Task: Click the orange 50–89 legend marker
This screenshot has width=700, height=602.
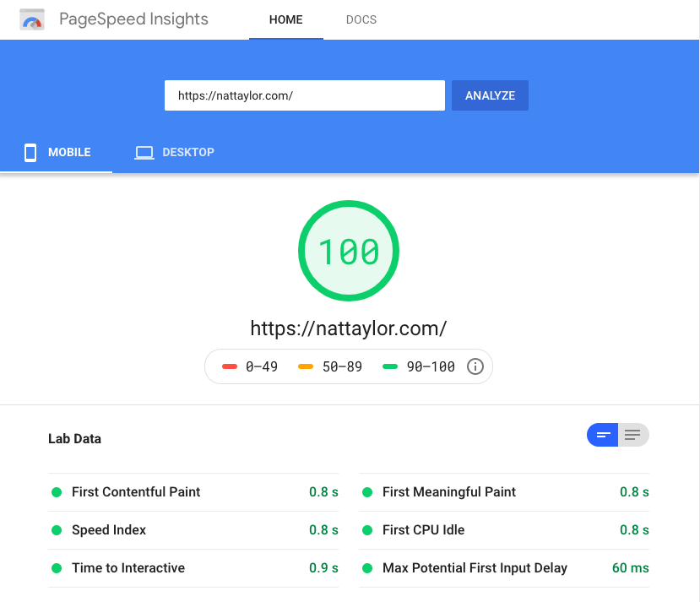Action: (306, 366)
